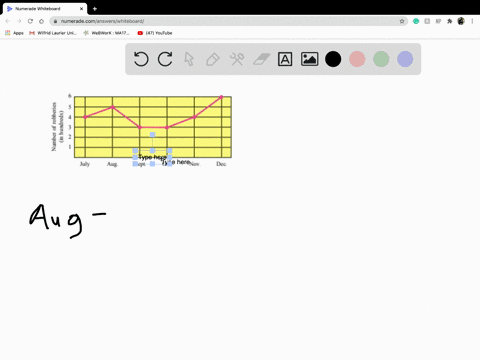The width and height of the screenshot is (480, 360).
Task: Go forward in browser history
Action: coord(19,21)
